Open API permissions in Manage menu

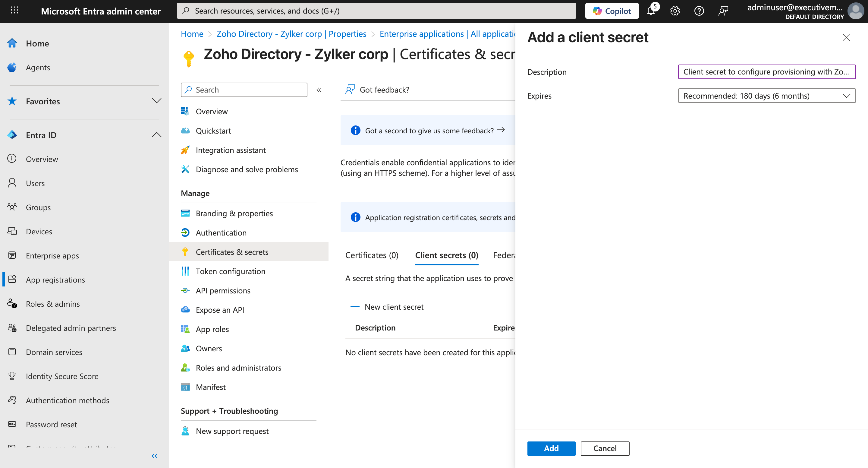pos(223,291)
